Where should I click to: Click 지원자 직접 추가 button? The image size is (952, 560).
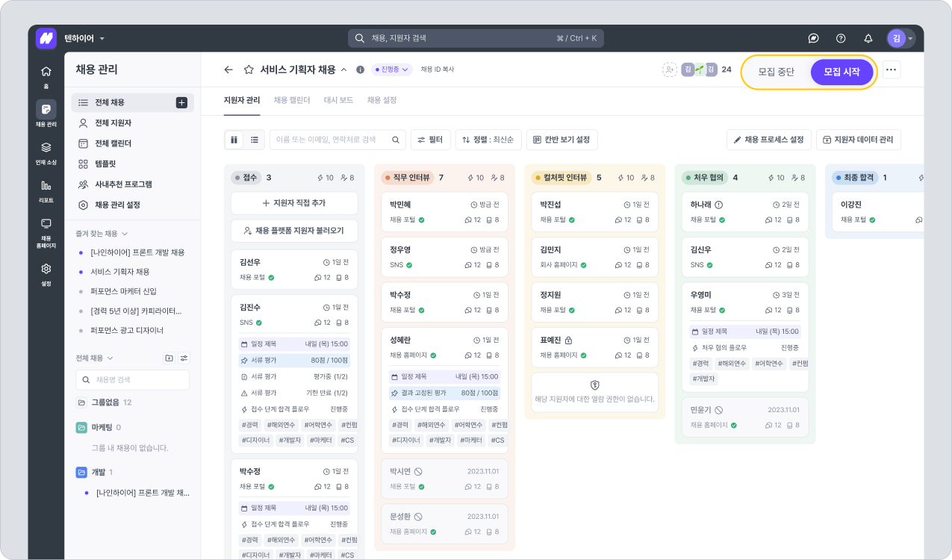[x=294, y=203]
